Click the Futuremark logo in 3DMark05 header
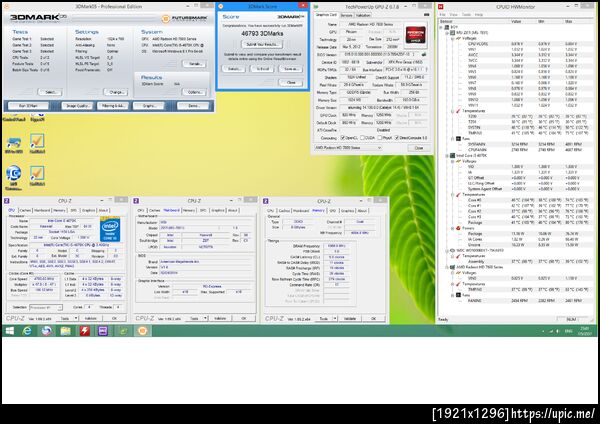 coord(184,18)
